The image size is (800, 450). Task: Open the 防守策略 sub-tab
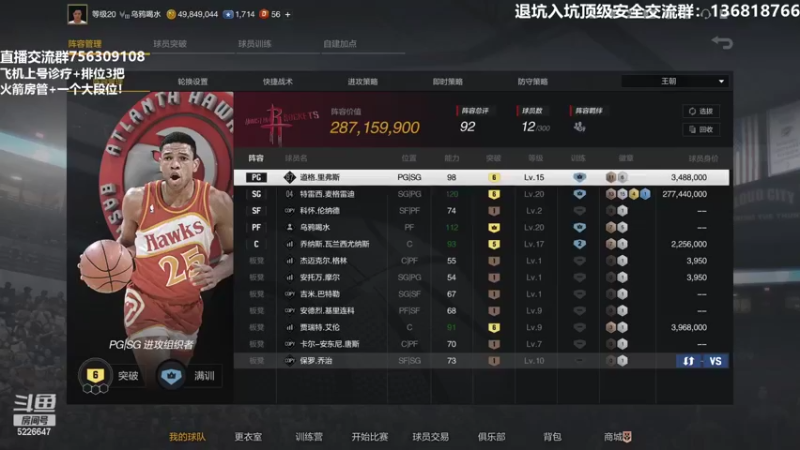coord(533,82)
